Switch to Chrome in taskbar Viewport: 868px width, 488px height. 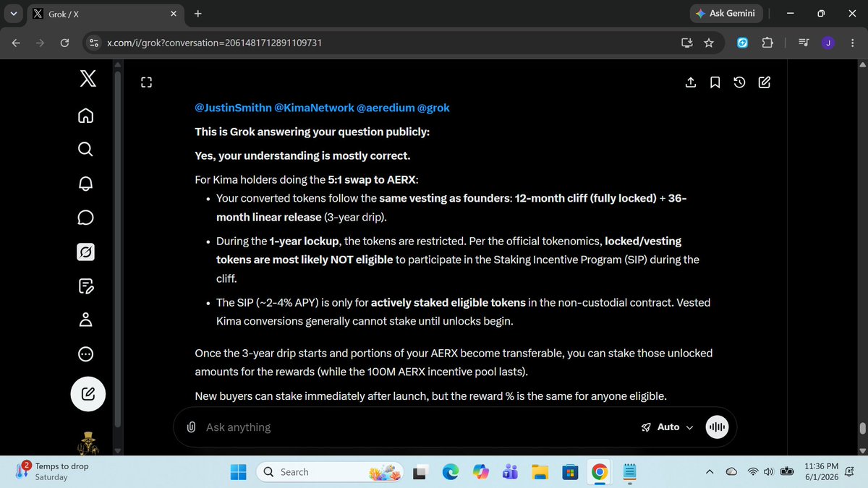point(599,472)
